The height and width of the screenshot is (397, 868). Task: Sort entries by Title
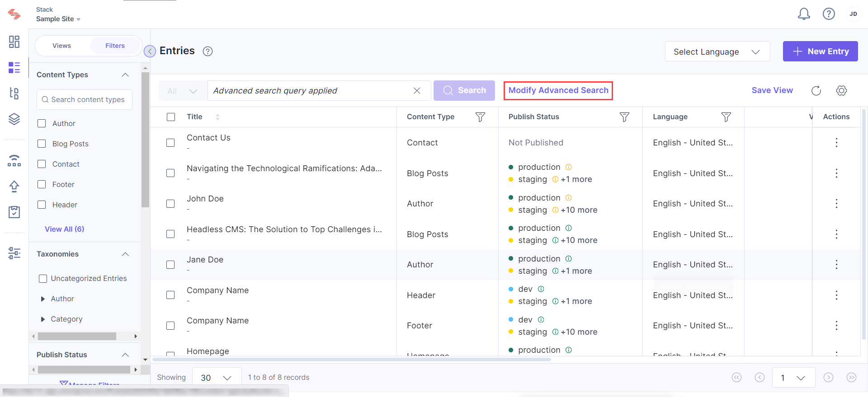[x=217, y=117]
